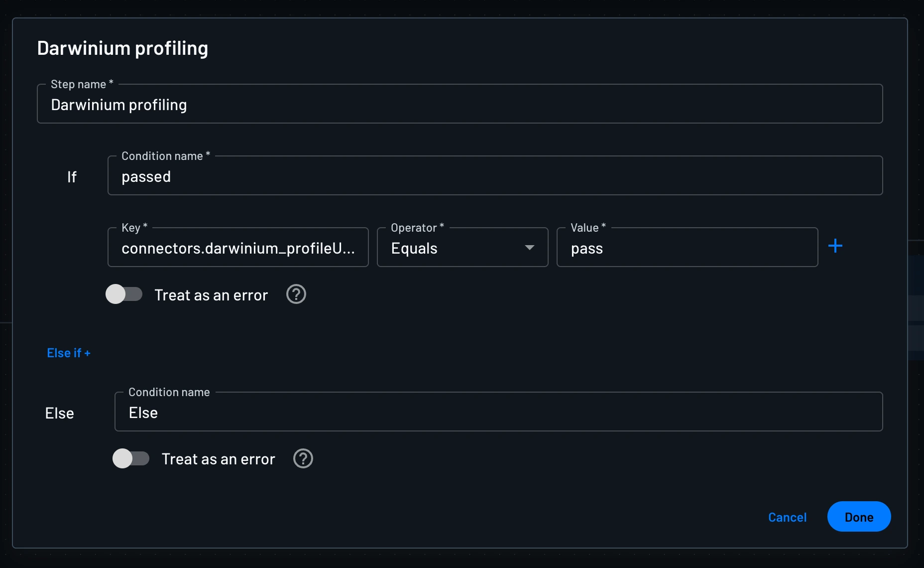Click the "Else" row label
The height and width of the screenshot is (568, 924).
pyautogui.click(x=59, y=413)
